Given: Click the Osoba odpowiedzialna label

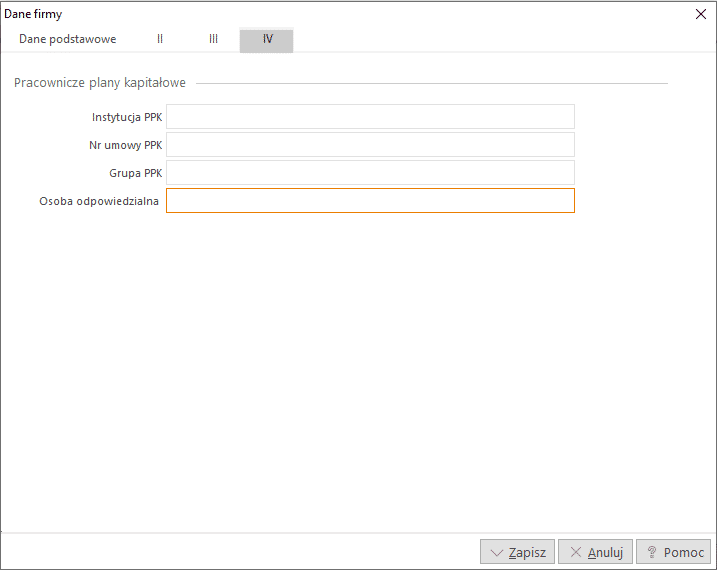Looking at the screenshot, I should coord(99,201).
